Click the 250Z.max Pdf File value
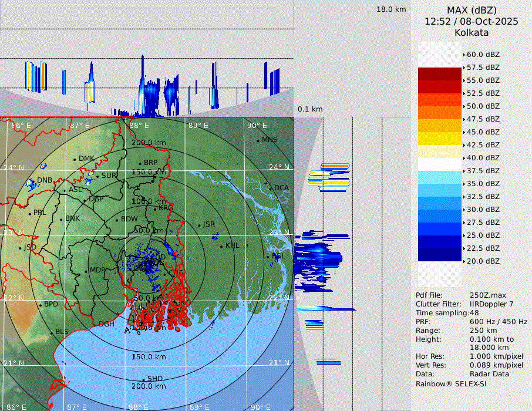The height and width of the screenshot is (411, 532). pyautogui.click(x=489, y=295)
